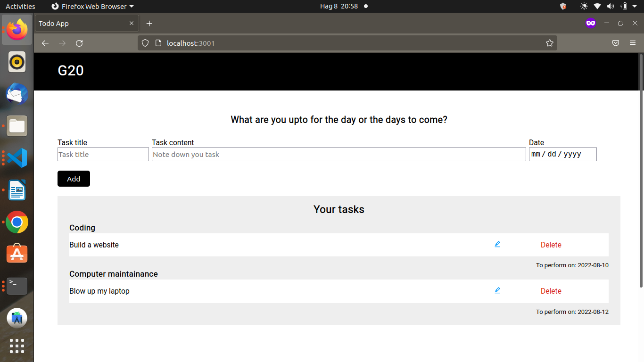Open LibreOffice Writer from the dock
Image resolution: width=644 pixels, height=362 pixels.
pyautogui.click(x=17, y=190)
